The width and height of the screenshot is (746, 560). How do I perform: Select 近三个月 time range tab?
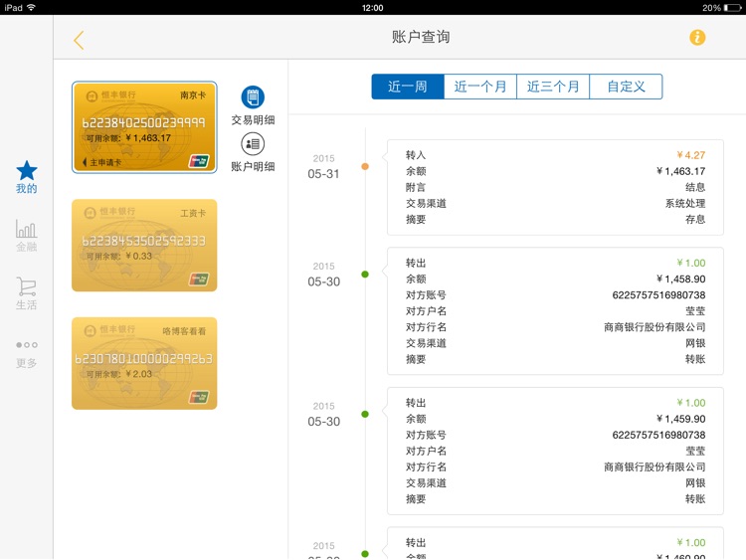tap(553, 87)
